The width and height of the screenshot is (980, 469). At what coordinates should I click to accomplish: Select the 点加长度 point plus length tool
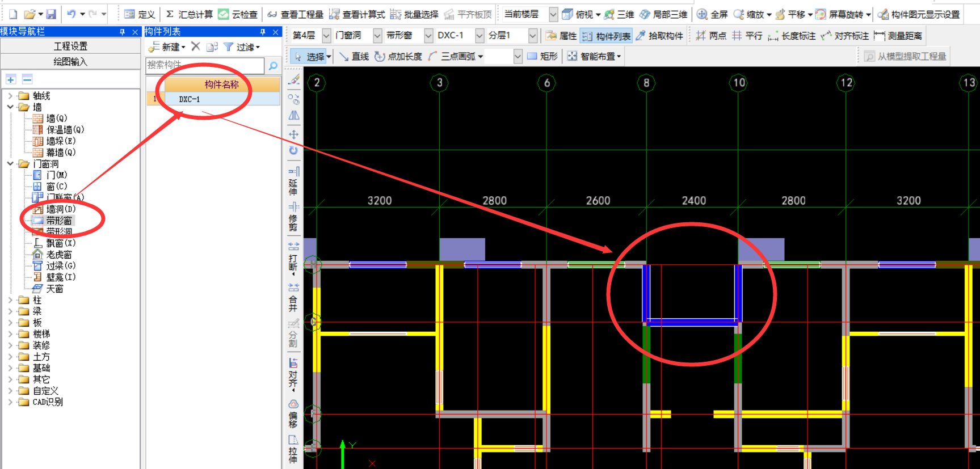coord(398,56)
